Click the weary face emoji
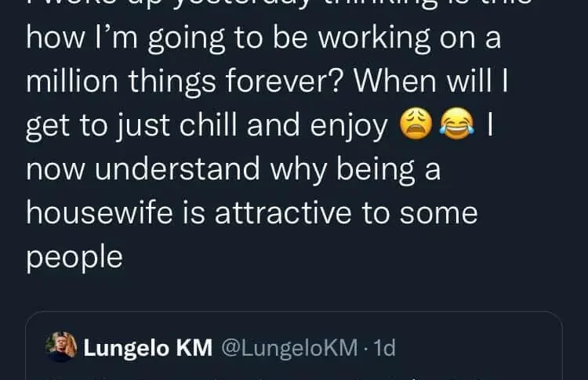 tap(417, 125)
